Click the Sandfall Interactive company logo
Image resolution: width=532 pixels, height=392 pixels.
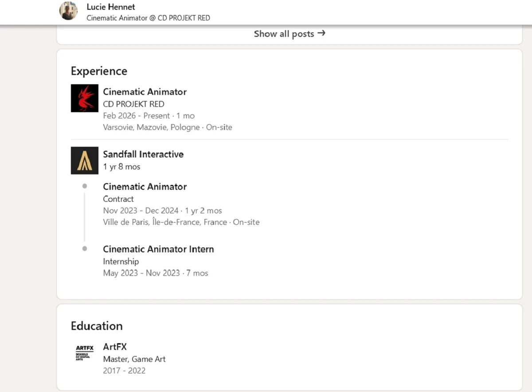pos(85,161)
